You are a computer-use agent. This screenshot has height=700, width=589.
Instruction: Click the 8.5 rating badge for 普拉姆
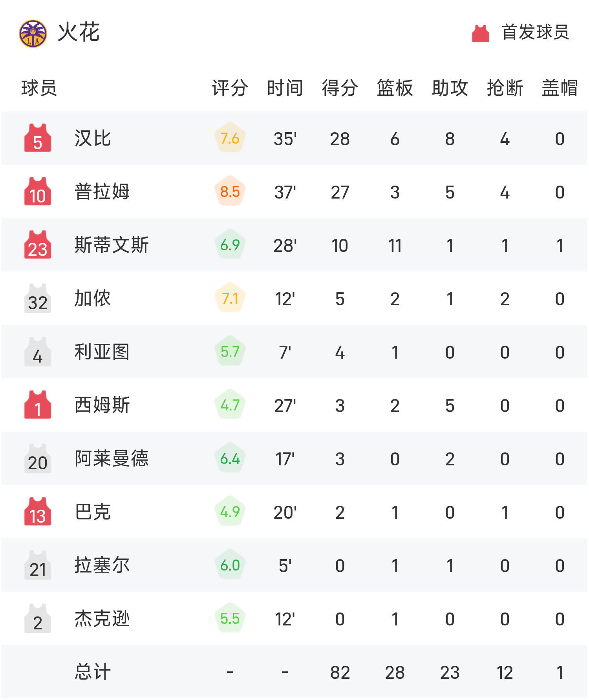click(x=230, y=192)
